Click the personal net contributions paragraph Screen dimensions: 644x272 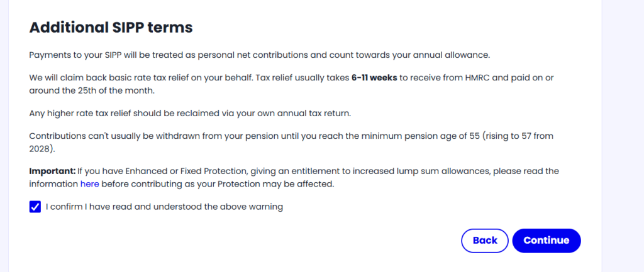click(x=260, y=55)
